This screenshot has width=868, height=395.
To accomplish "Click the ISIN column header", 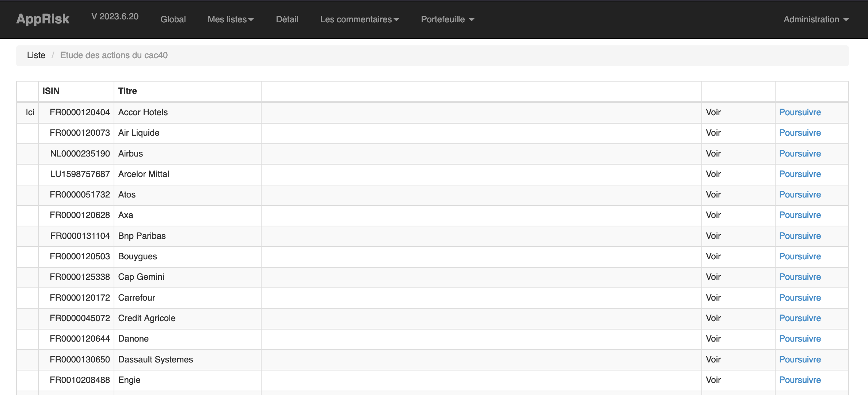I will pos(51,91).
